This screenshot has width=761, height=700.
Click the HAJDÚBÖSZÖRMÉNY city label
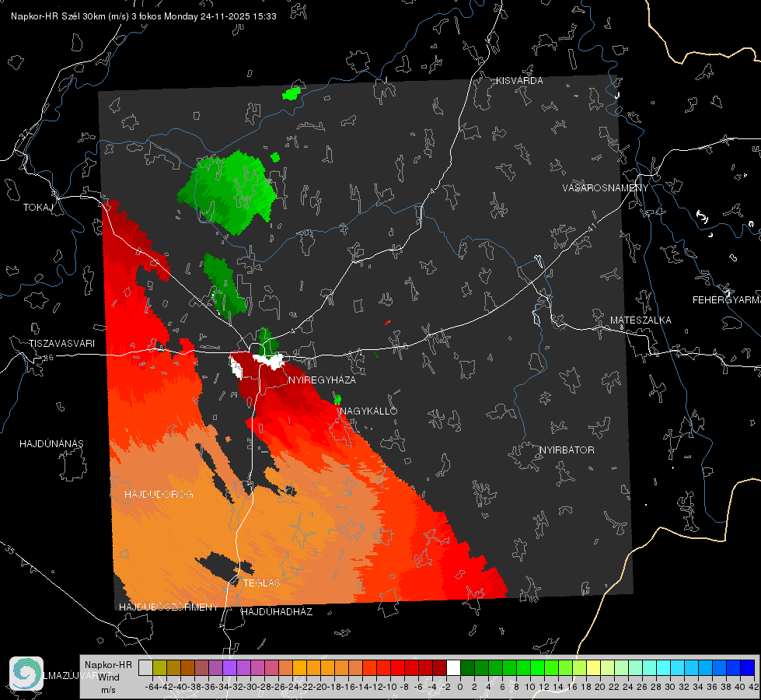[169, 607]
